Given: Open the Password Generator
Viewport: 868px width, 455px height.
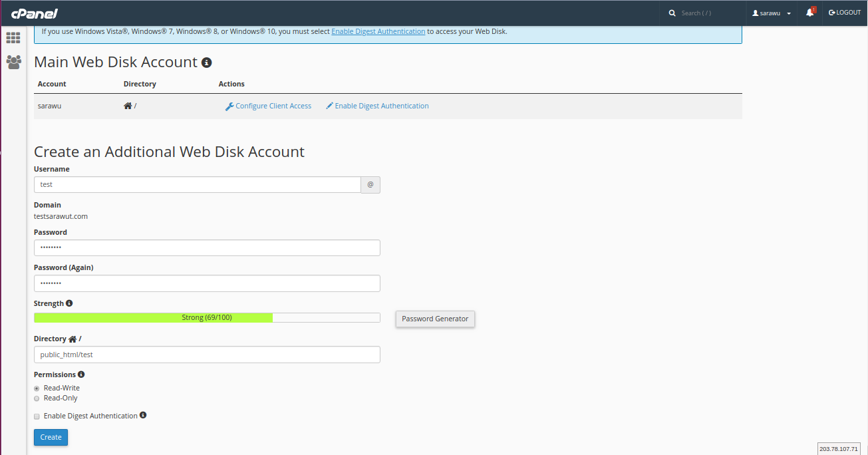Looking at the screenshot, I should click(x=435, y=319).
